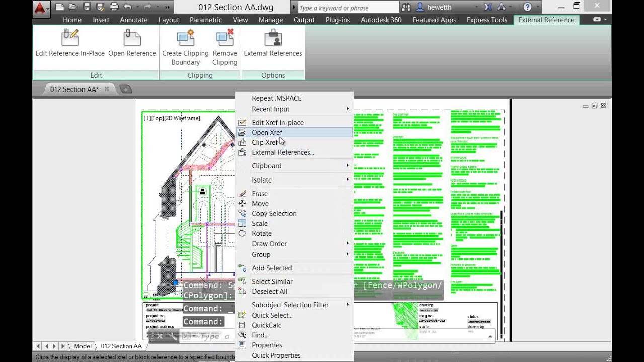This screenshot has width=644, height=362.
Task: Choose Select Similar menu entry
Action: tap(295, 282)
